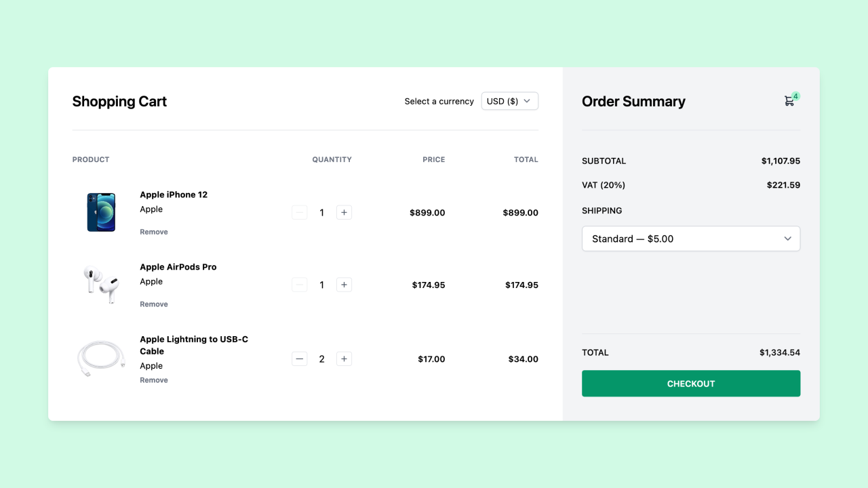Viewport: 868px width, 488px height.
Task: Open the currency selector dropdown
Action: (x=509, y=100)
